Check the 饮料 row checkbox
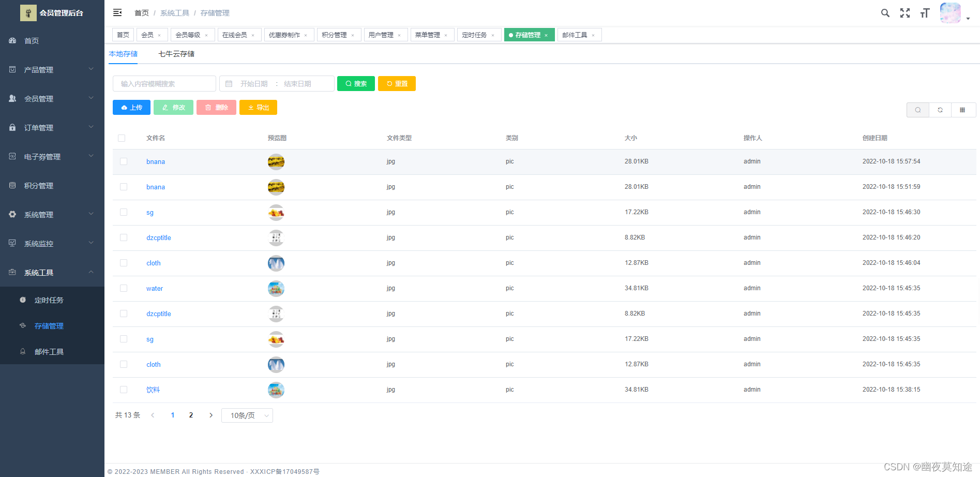The width and height of the screenshot is (980, 477). tap(124, 390)
